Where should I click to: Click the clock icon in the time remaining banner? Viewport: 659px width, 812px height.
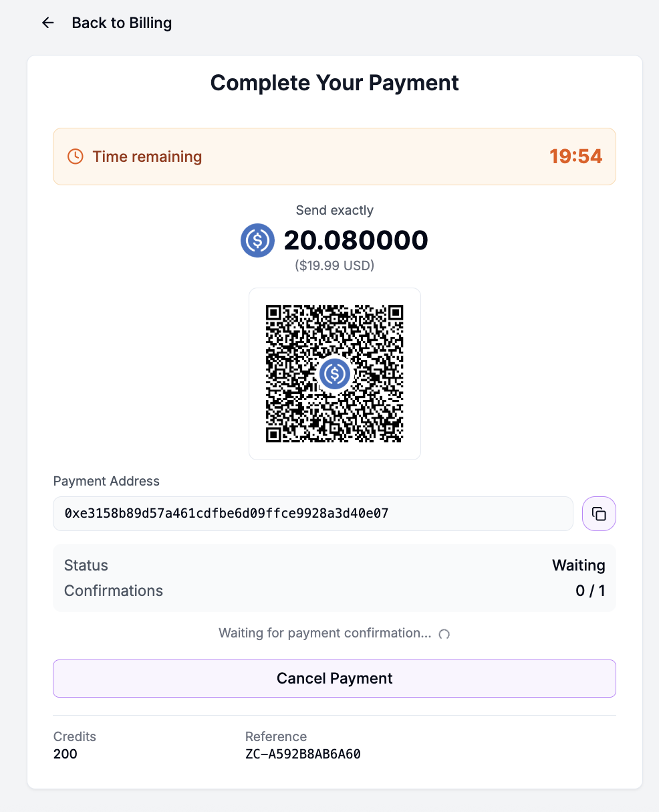point(74,156)
